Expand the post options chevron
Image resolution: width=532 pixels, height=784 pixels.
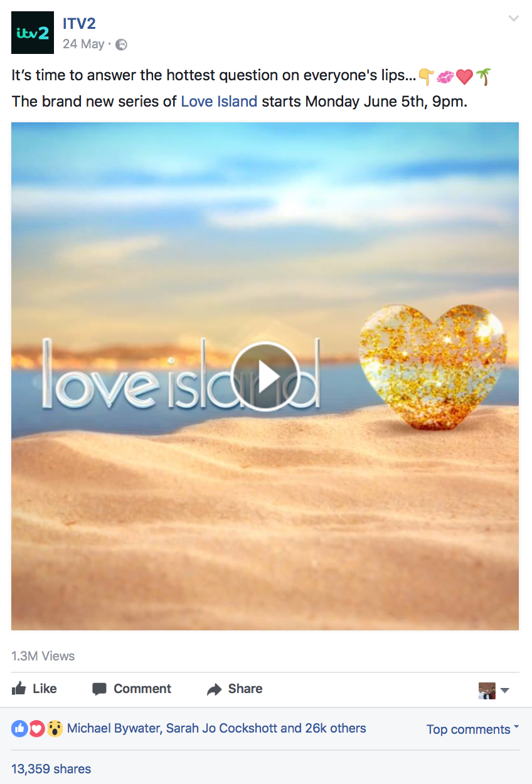514,19
